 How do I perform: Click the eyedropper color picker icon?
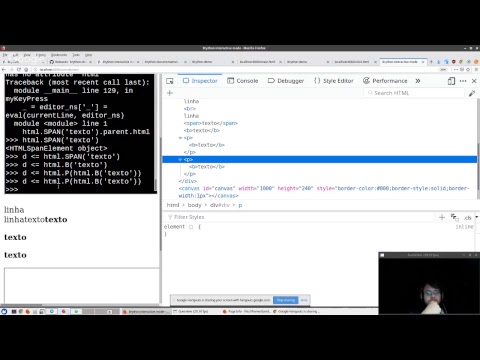tap(472, 93)
